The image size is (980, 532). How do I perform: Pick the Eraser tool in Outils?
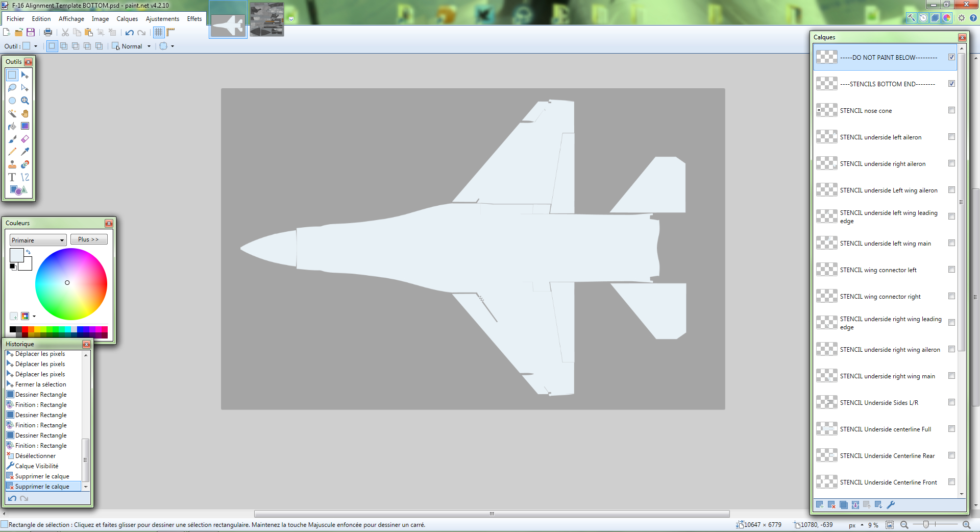click(25, 139)
